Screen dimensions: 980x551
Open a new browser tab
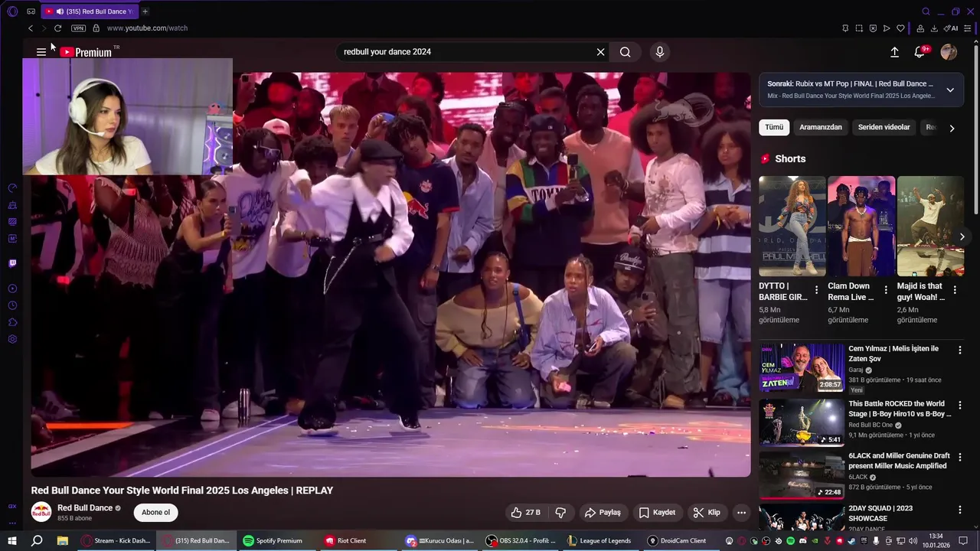[x=145, y=11]
